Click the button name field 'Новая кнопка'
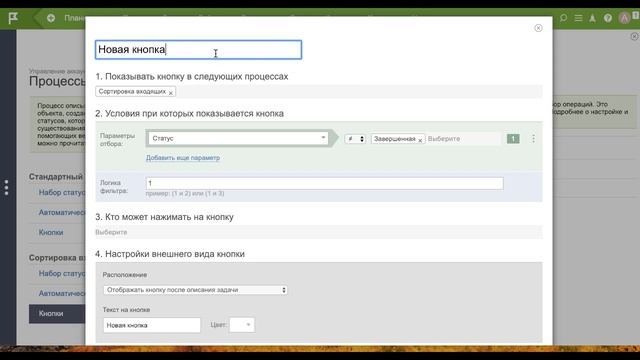 point(198,49)
